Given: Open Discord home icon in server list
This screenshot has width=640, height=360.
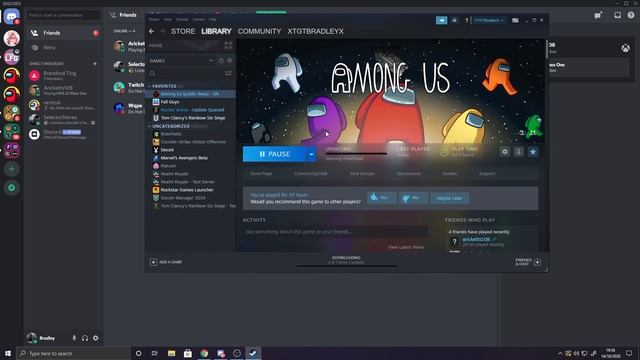Looking at the screenshot, I should pos(11,17).
